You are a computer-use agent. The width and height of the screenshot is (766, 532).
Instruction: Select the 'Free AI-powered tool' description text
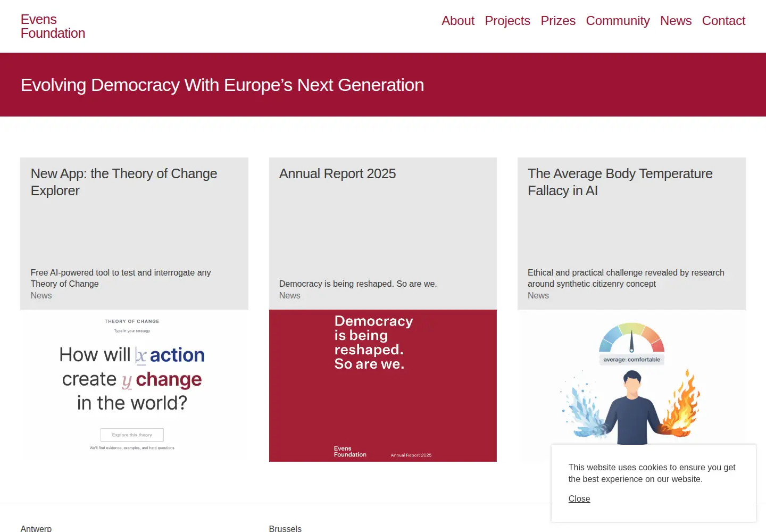pos(121,278)
